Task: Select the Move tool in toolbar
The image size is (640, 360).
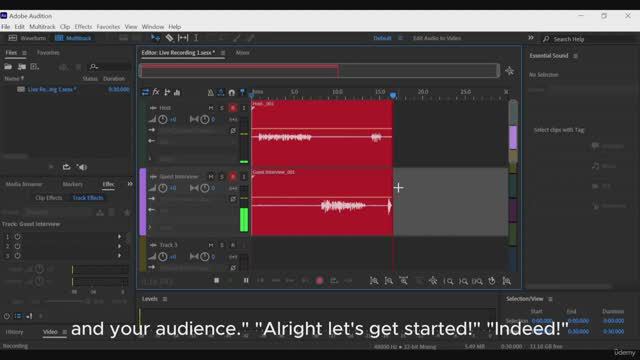Action: coord(155,38)
